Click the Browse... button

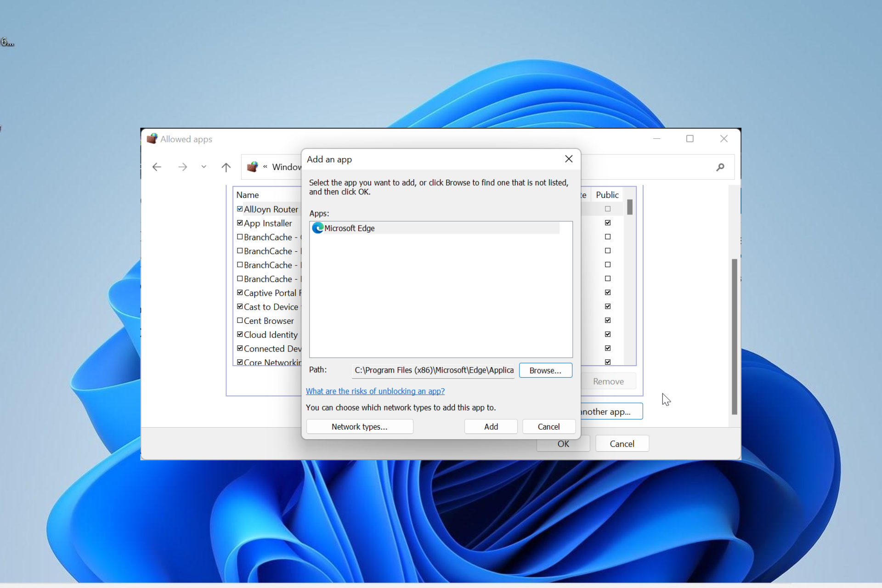(545, 370)
